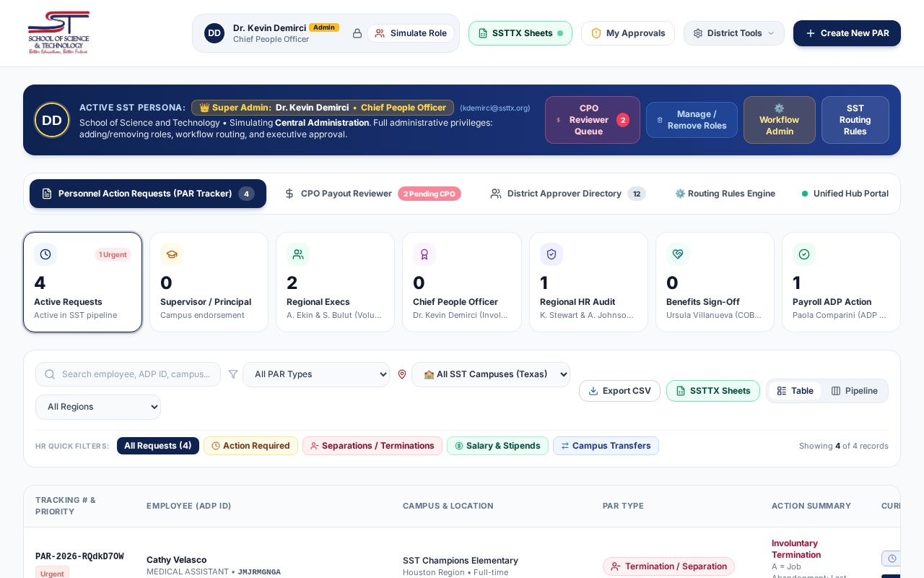The width and height of the screenshot is (924, 578).
Task: Click the lock icon beside Simulate Role
Action: pyautogui.click(x=357, y=33)
